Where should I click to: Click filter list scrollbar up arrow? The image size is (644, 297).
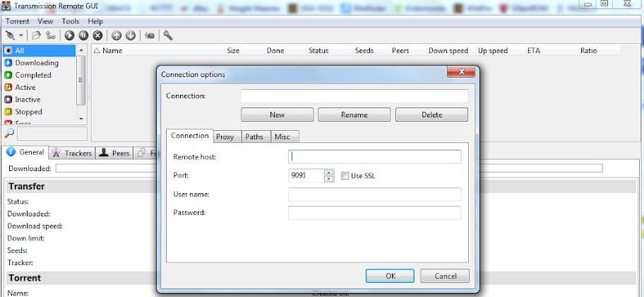[x=81, y=50]
